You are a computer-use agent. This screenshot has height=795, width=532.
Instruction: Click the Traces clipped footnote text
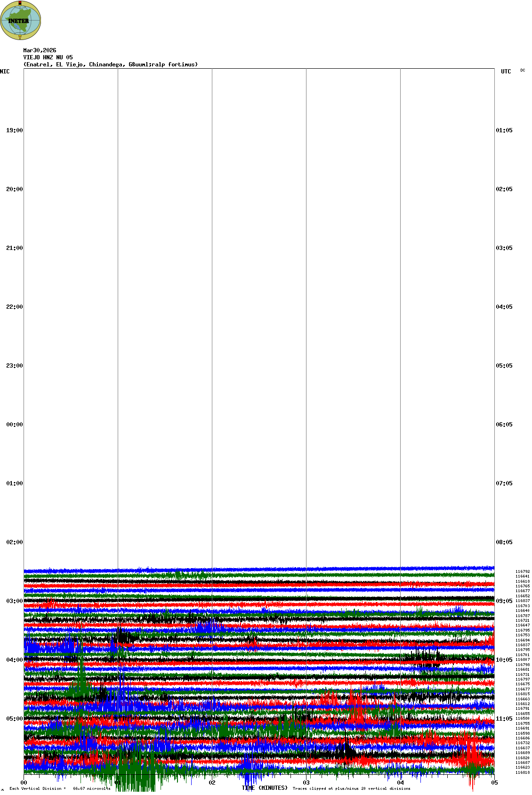[351, 788]
